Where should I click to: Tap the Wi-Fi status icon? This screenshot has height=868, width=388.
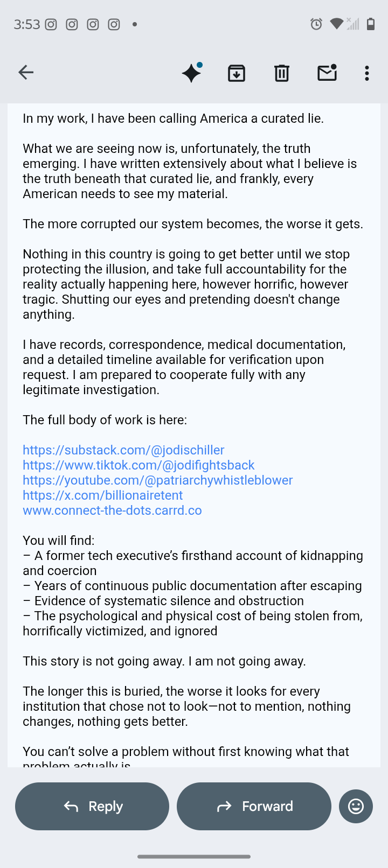[336, 24]
